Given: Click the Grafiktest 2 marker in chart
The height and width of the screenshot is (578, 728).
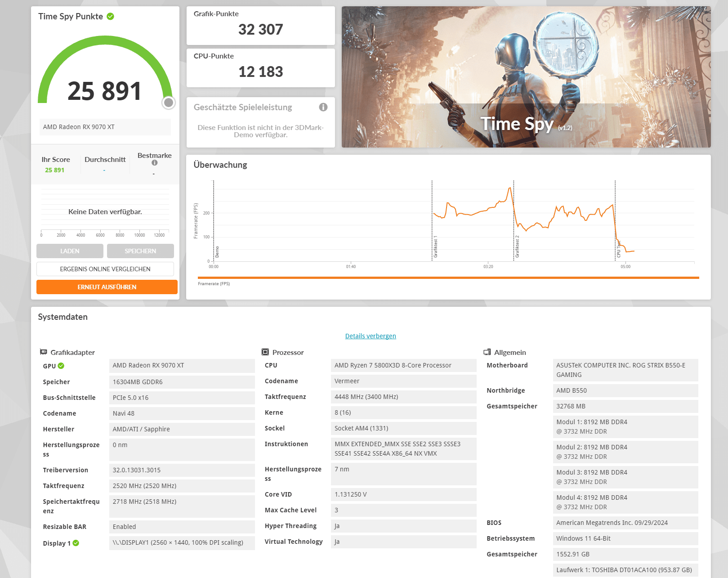Looking at the screenshot, I should [517, 246].
